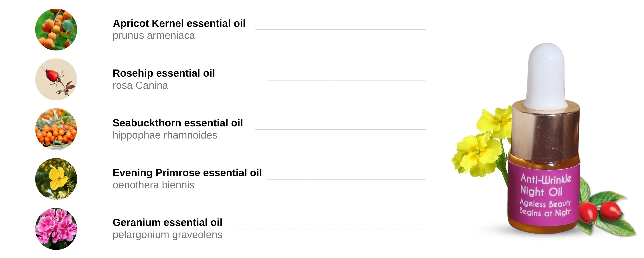This screenshot has height=258, width=644.
Task: Select the Rosehip essential oil heading
Action: (164, 73)
